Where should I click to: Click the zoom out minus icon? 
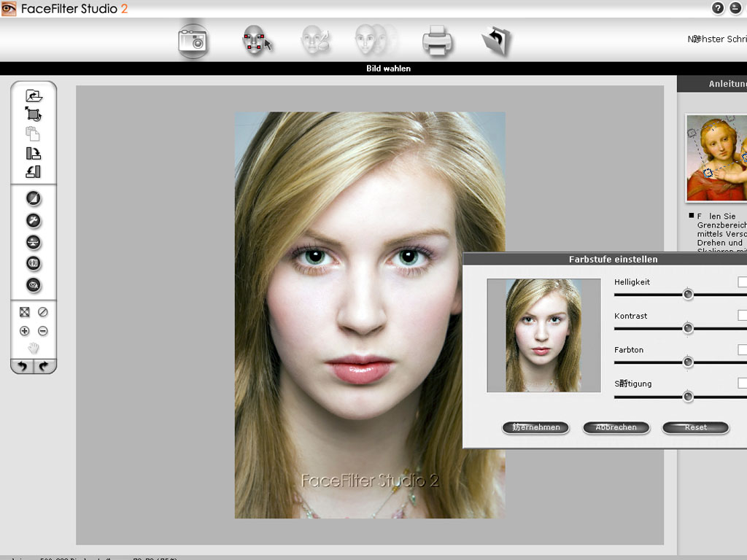(44, 331)
